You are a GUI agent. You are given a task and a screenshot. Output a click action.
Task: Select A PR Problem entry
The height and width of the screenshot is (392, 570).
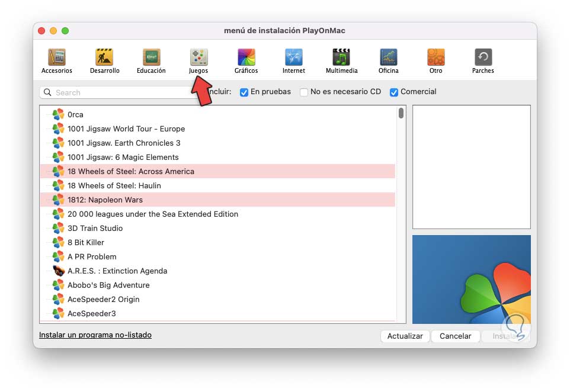(x=217, y=256)
